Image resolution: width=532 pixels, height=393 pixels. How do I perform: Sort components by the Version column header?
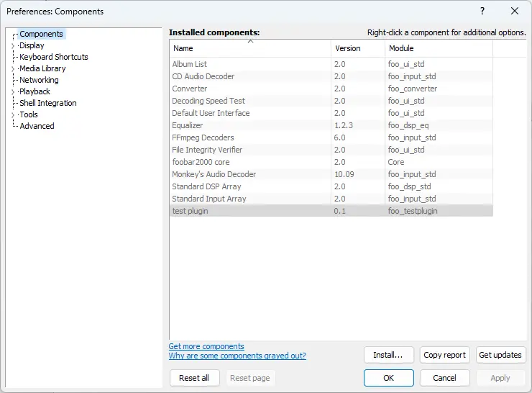[x=358, y=48]
